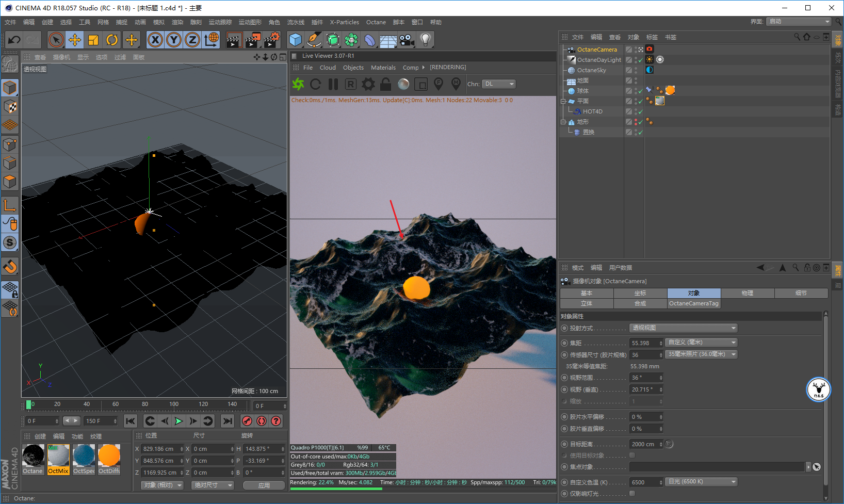
Task: Select the Live Selection tool
Action: pos(56,40)
